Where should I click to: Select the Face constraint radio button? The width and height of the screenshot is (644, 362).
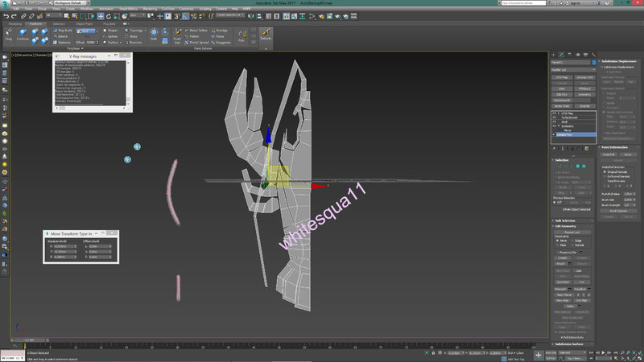557,245
